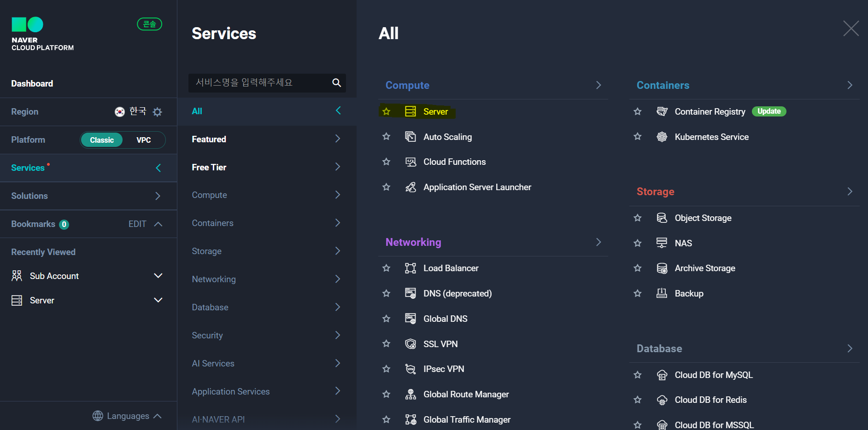Select the All services category

[x=267, y=111]
